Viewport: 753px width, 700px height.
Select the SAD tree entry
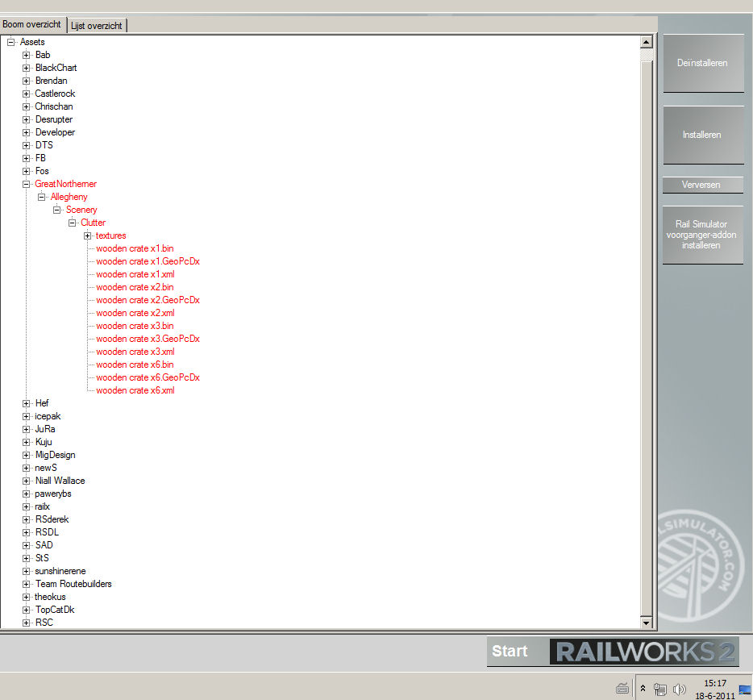[x=44, y=545]
